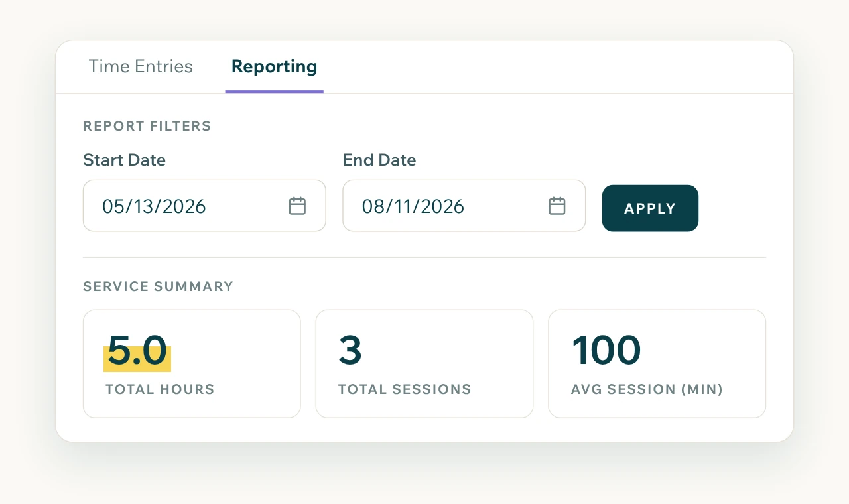Click the Start Date field showing 05/13/2026

coord(204,206)
